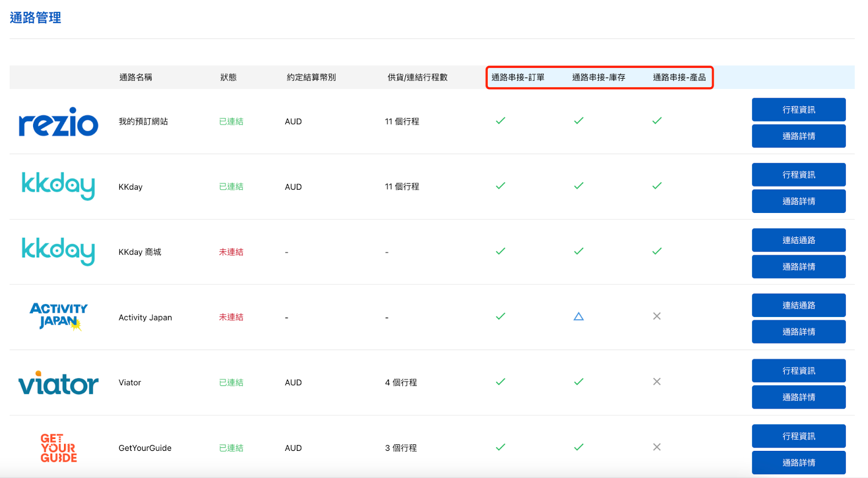Click the product X mark in GetYourGuide row
868x478 pixels.
tap(657, 448)
